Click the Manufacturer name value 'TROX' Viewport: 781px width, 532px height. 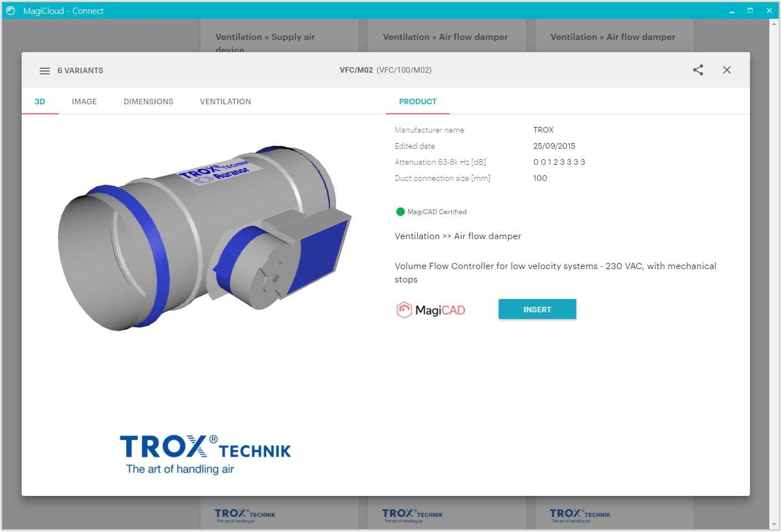[x=544, y=130]
